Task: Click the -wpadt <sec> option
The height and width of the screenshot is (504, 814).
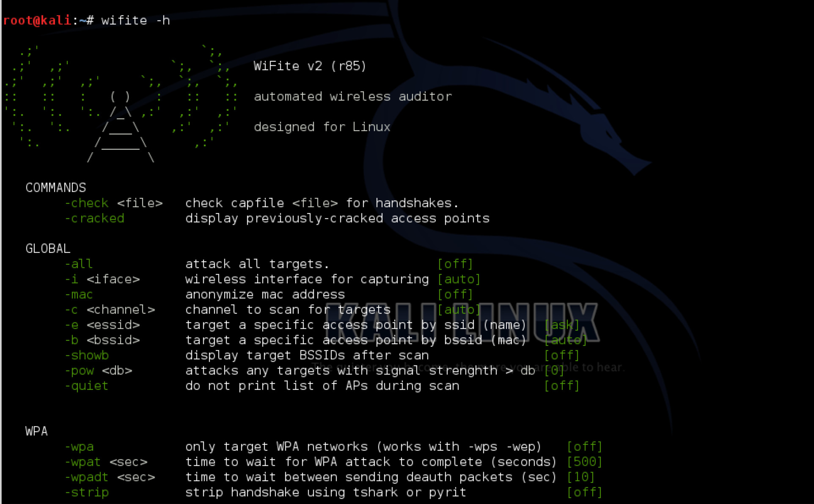Action: point(110,477)
